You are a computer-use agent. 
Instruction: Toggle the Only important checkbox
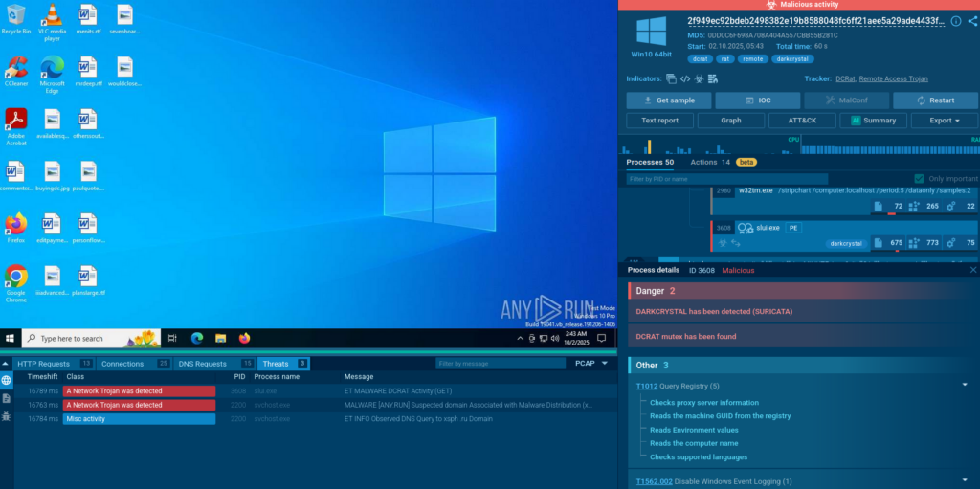(x=919, y=179)
